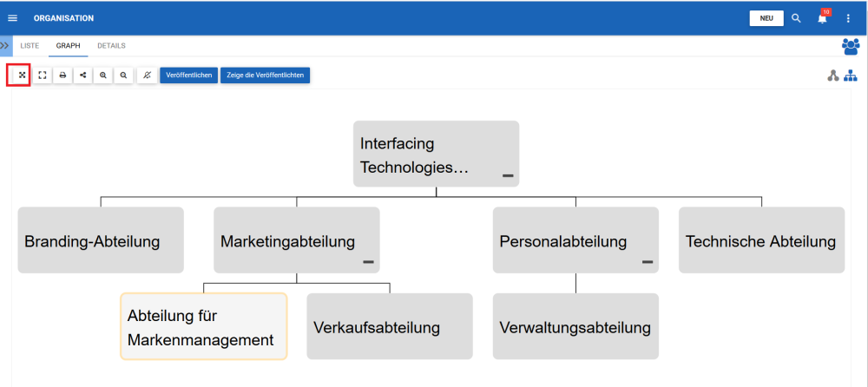Open the Details tab
Image resolution: width=868 pixels, height=387 pixels.
(x=111, y=46)
